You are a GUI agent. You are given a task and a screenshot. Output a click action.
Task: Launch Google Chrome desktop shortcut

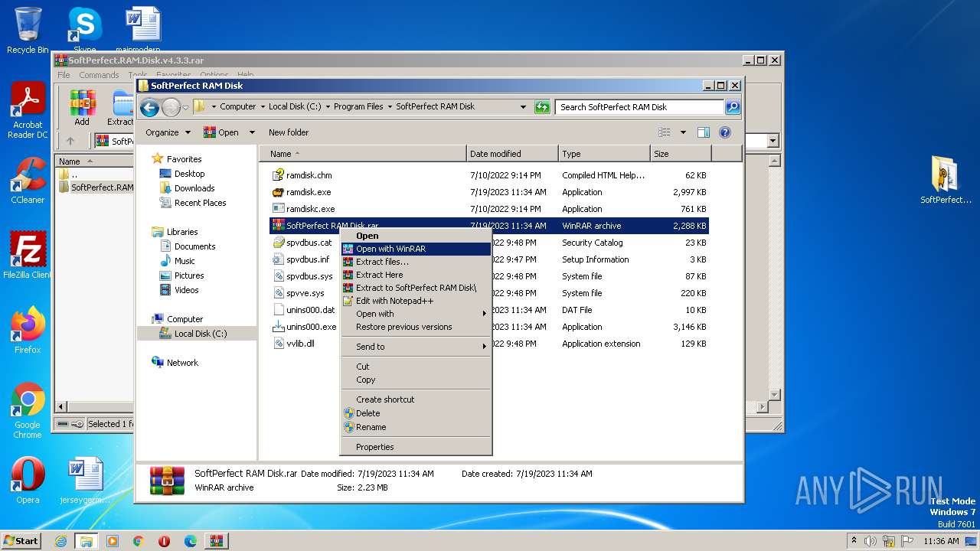coord(28,410)
